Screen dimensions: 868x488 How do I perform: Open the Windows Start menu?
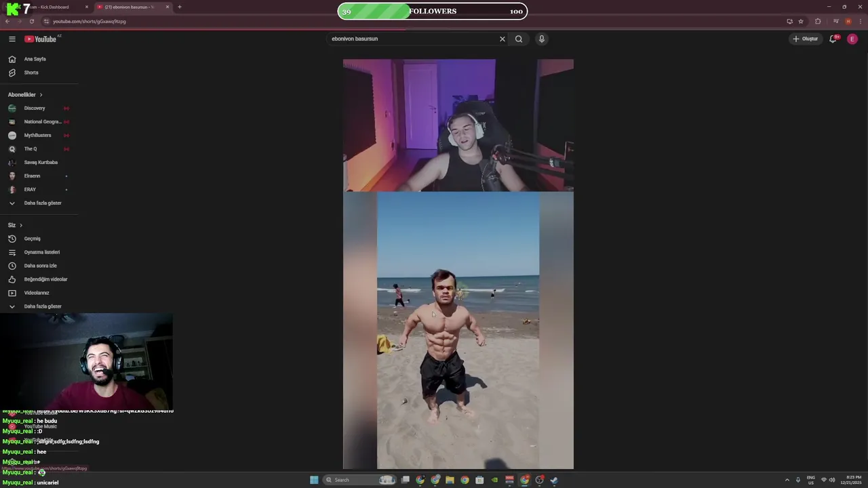pyautogui.click(x=314, y=480)
